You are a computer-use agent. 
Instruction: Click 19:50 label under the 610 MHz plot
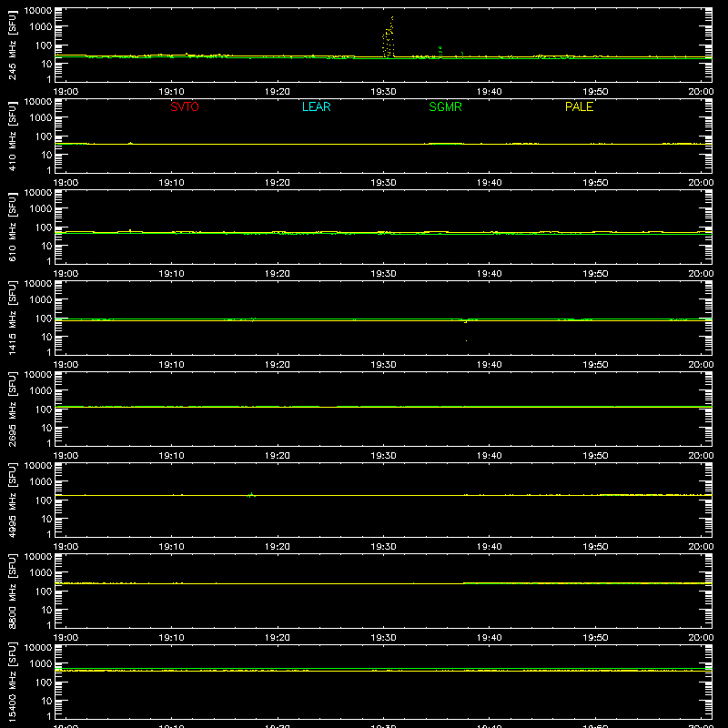595,274
